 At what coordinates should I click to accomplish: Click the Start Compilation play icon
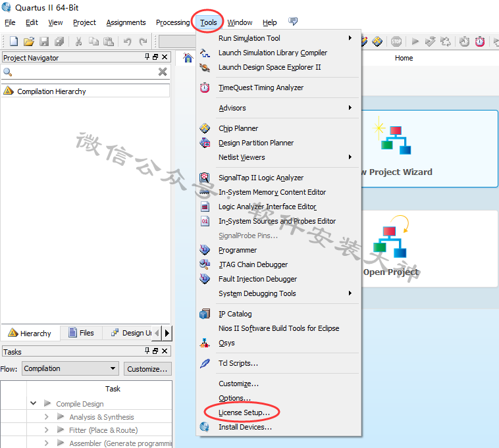[415, 41]
